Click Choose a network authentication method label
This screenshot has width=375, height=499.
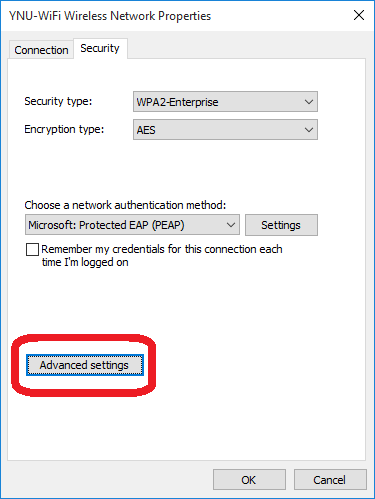click(125, 205)
